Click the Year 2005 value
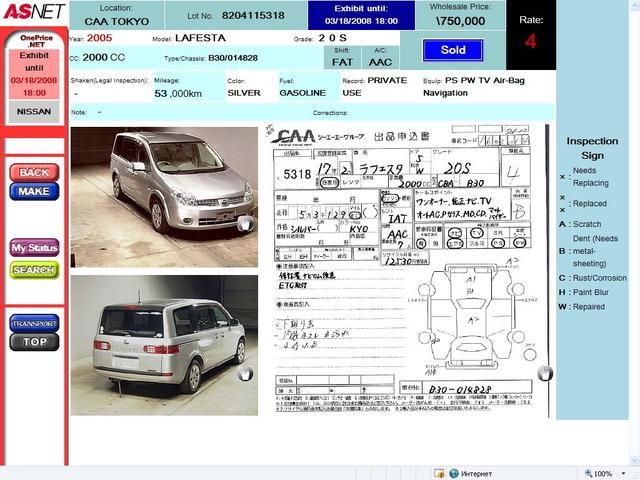Image resolution: width=640 pixels, height=480 pixels. 99,38
